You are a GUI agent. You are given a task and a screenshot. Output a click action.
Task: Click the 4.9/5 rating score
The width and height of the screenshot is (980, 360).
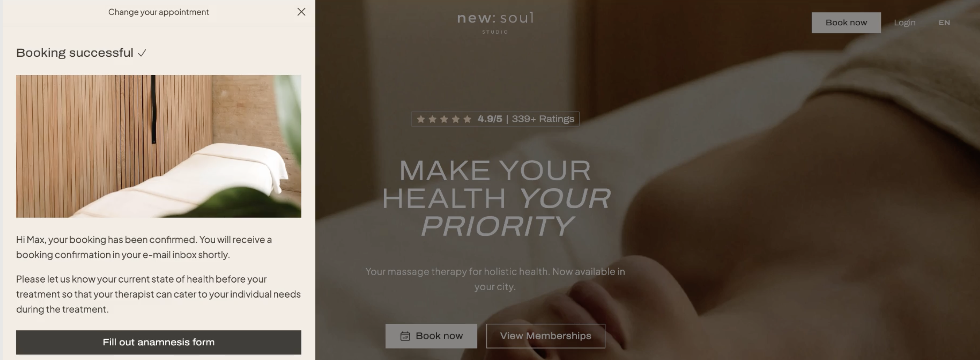(x=490, y=119)
